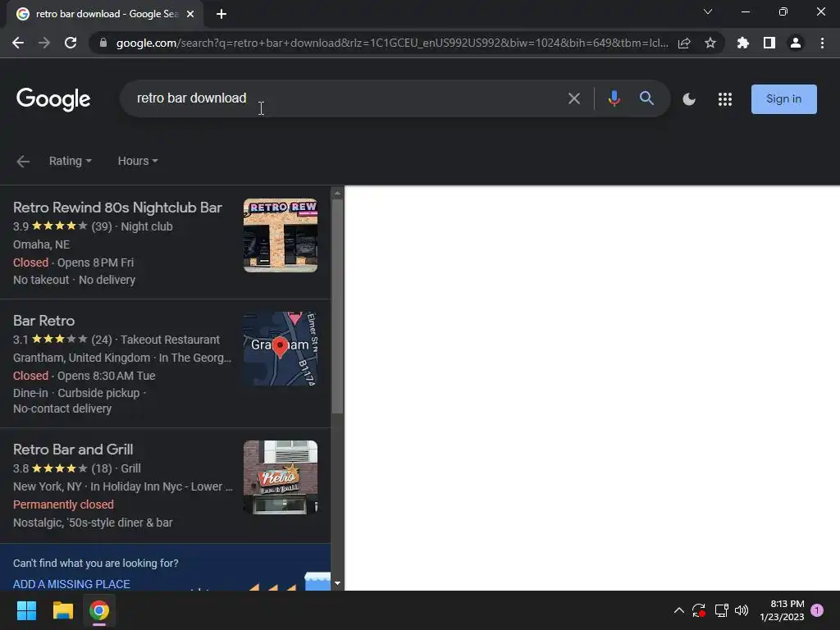Clear the search query with X

(x=573, y=98)
